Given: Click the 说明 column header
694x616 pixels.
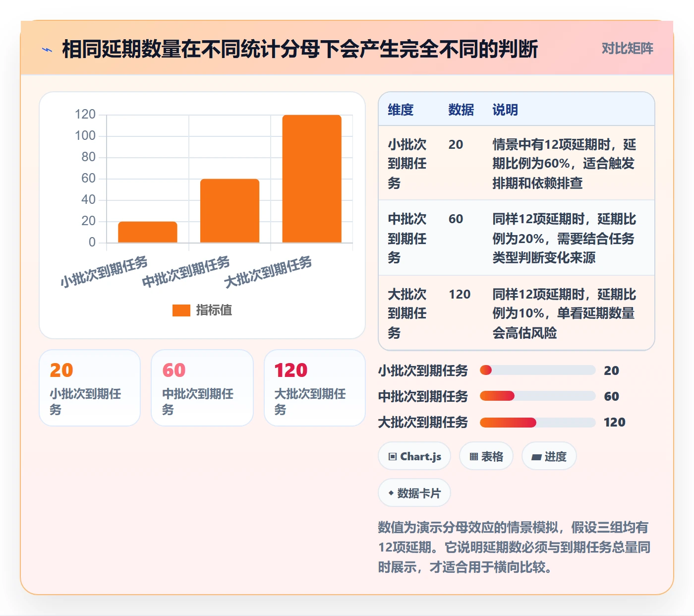Looking at the screenshot, I should [x=505, y=110].
